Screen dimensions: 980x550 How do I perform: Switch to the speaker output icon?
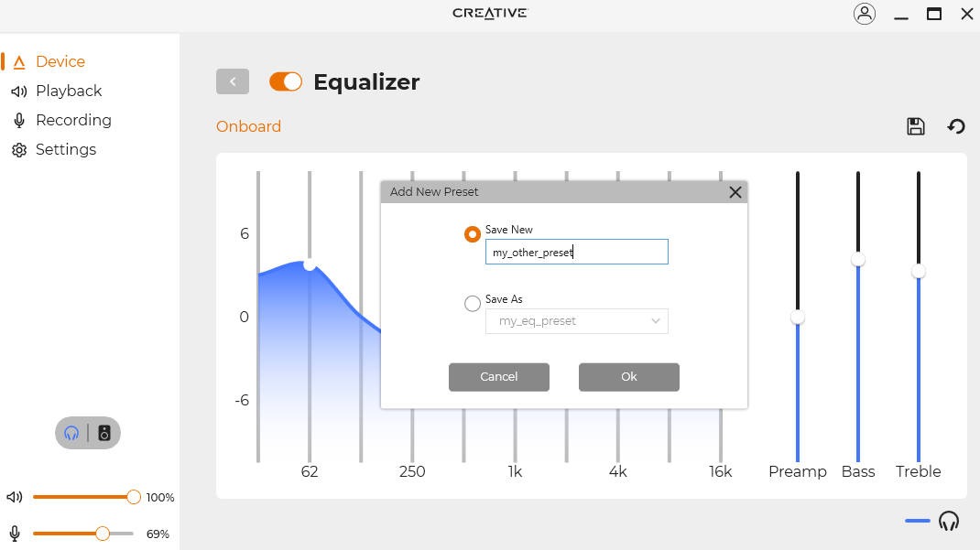104,433
